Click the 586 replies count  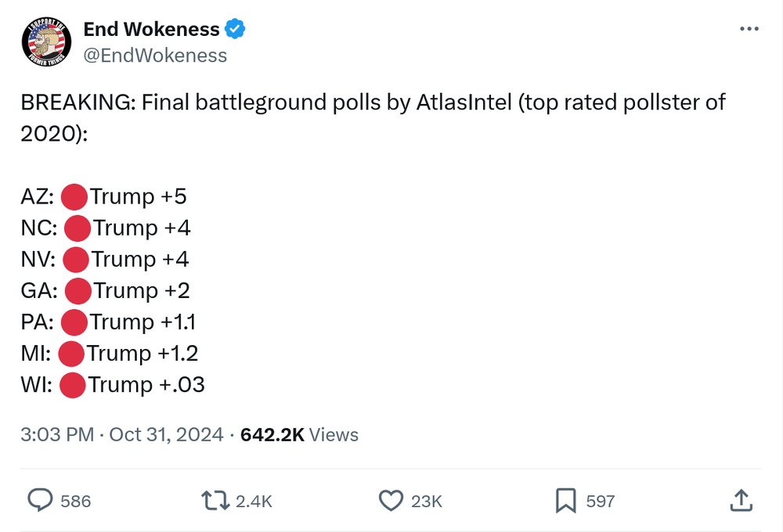(x=75, y=501)
